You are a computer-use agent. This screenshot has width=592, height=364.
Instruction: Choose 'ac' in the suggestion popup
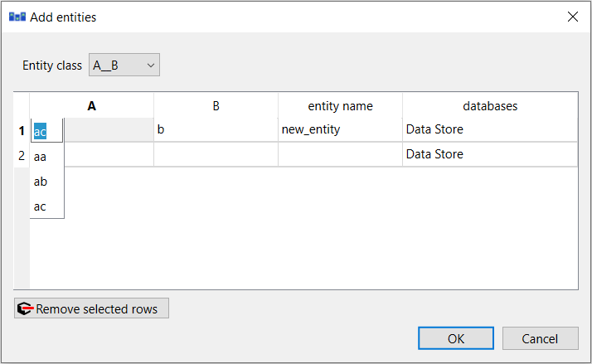(x=46, y=206)
